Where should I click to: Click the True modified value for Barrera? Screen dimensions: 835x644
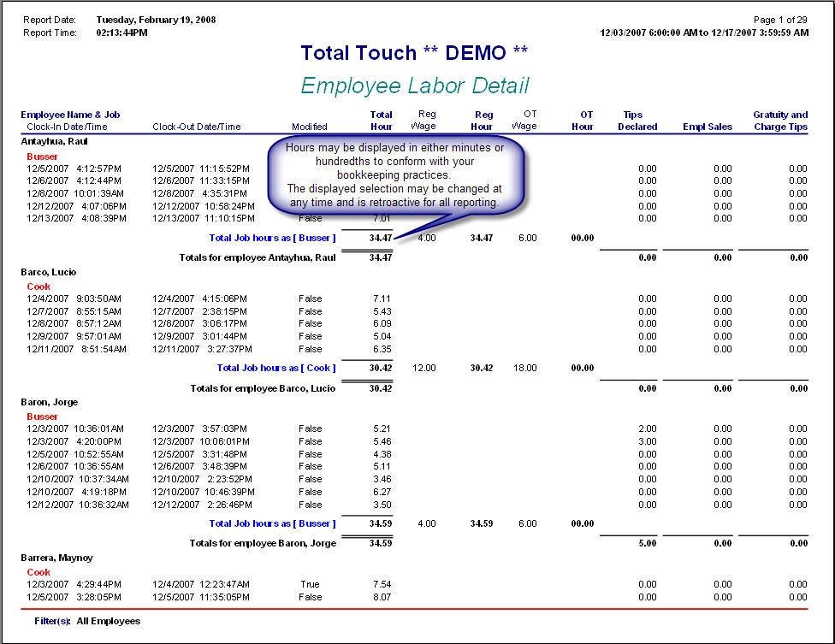tap(310, 585)
